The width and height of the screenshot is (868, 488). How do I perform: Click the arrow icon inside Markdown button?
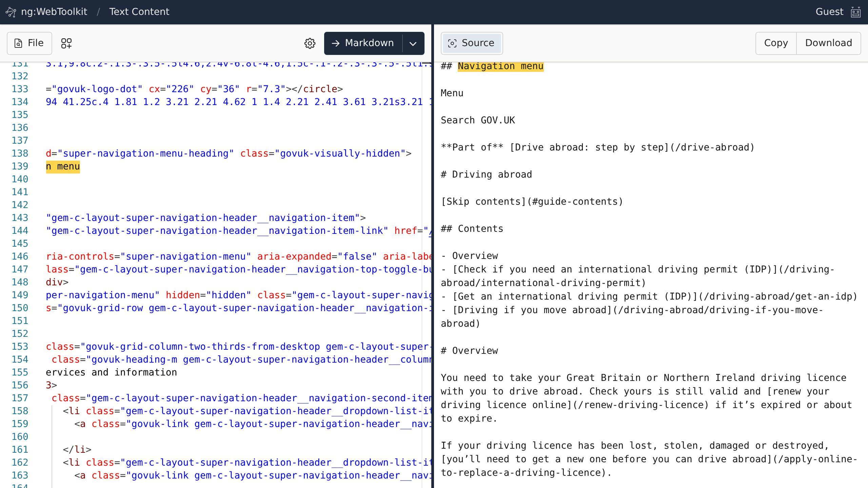point(336,43)
